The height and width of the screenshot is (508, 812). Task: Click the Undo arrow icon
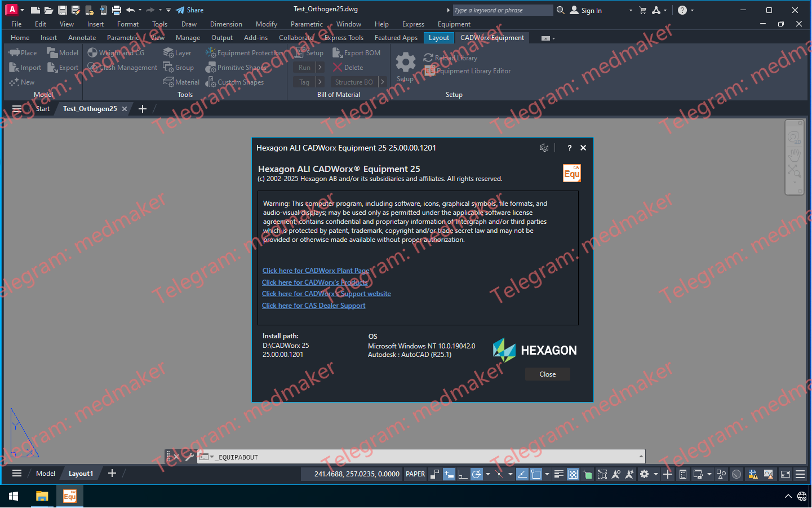pyautogui.click(x=130, y=10)
